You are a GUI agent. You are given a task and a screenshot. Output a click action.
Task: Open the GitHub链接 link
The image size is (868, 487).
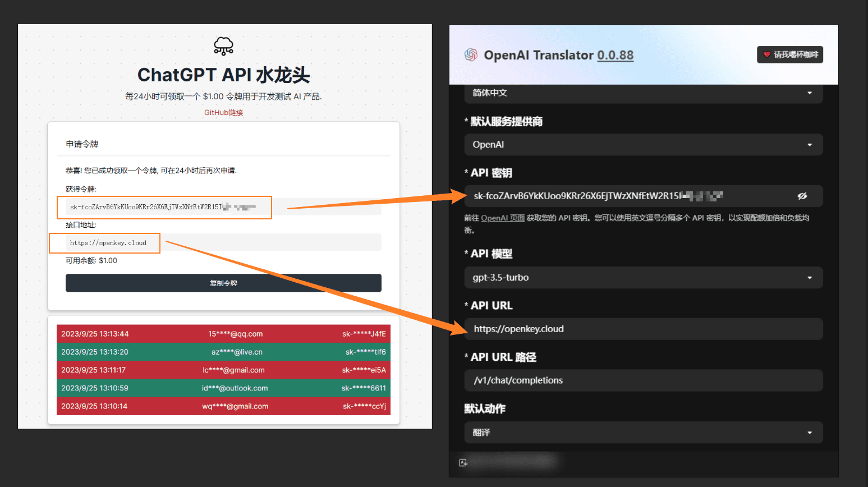point(223,113)
